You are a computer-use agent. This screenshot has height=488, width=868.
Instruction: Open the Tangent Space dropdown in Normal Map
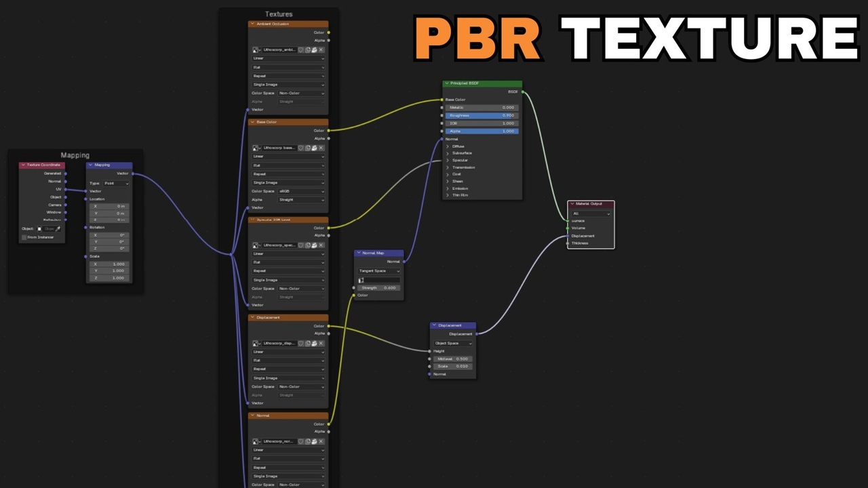point(378,271)
